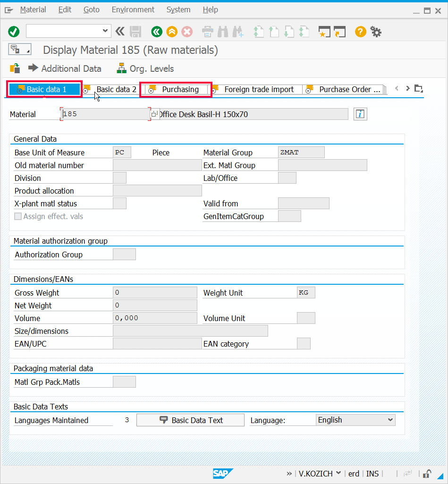This screenshot has width=448, height=484.
Task: Open the Help menu
Action: [x=211, y=10]
